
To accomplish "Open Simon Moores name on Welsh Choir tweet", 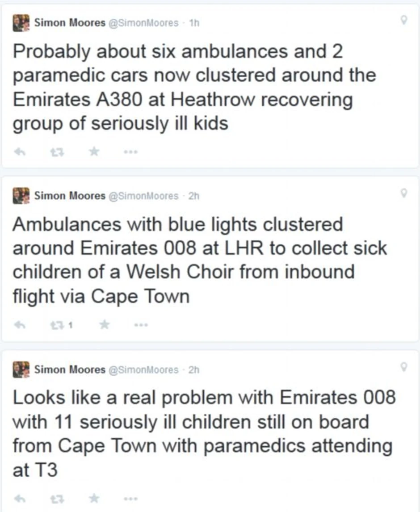I will 70,196.
